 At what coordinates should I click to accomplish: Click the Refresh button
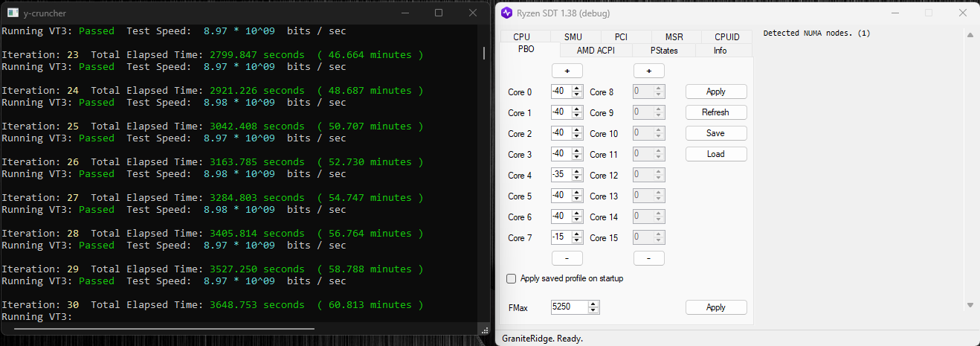(716, 112)
